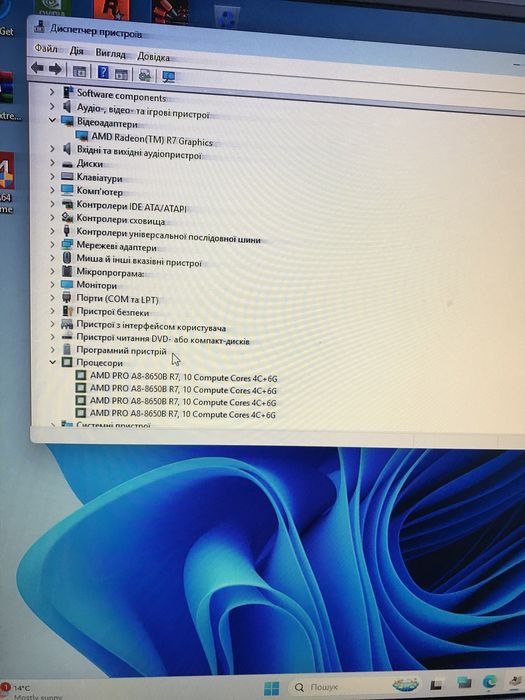Click the Device Manager title bar icon
Screen dimensions: 525x700
pyautogui.click(x=39, y=27)
